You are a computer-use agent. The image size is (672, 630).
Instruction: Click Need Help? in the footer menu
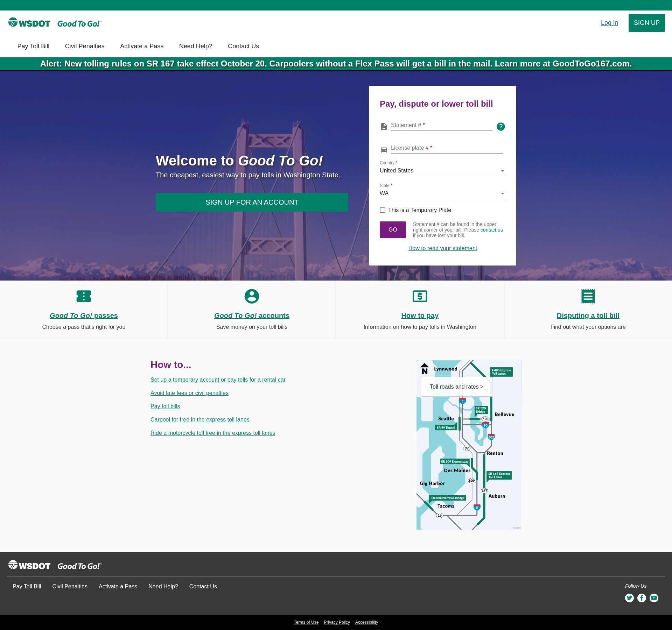tap(163, 586)
